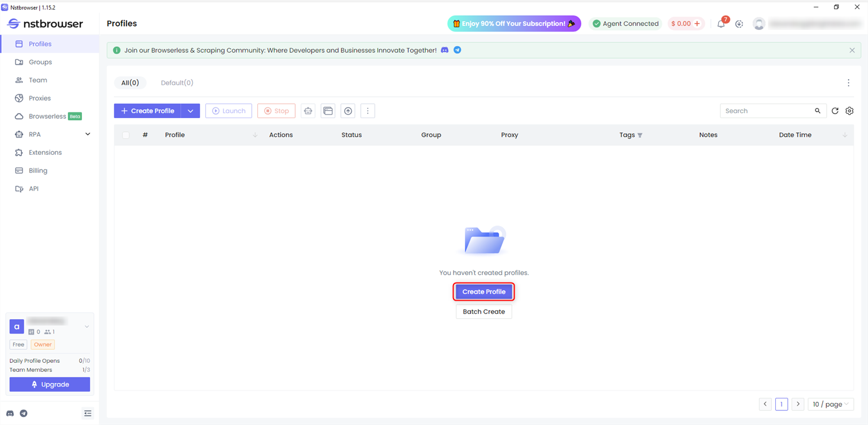This screenshot has height=425, width=868.
Task: Open API section in sidebar
Action: [49, 189]
